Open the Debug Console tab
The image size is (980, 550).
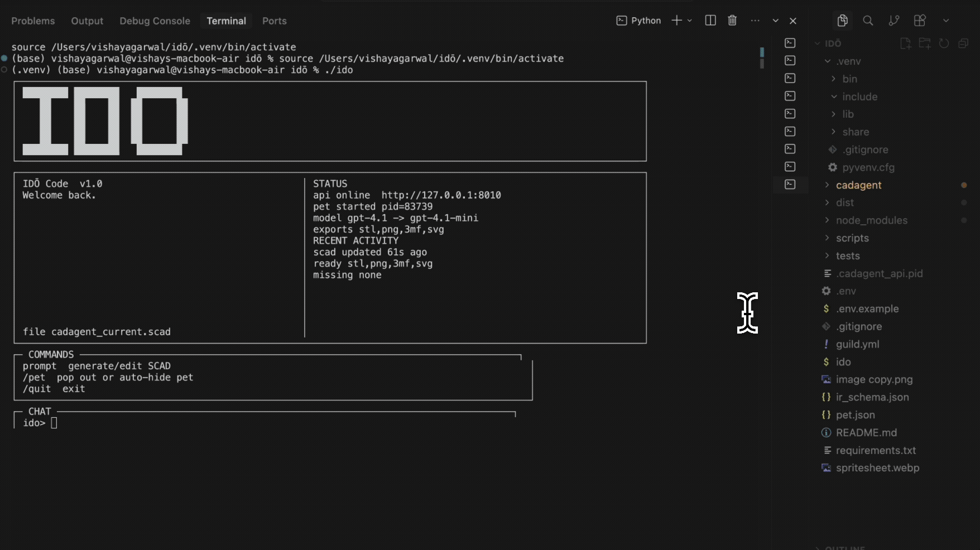click(155, 21)
